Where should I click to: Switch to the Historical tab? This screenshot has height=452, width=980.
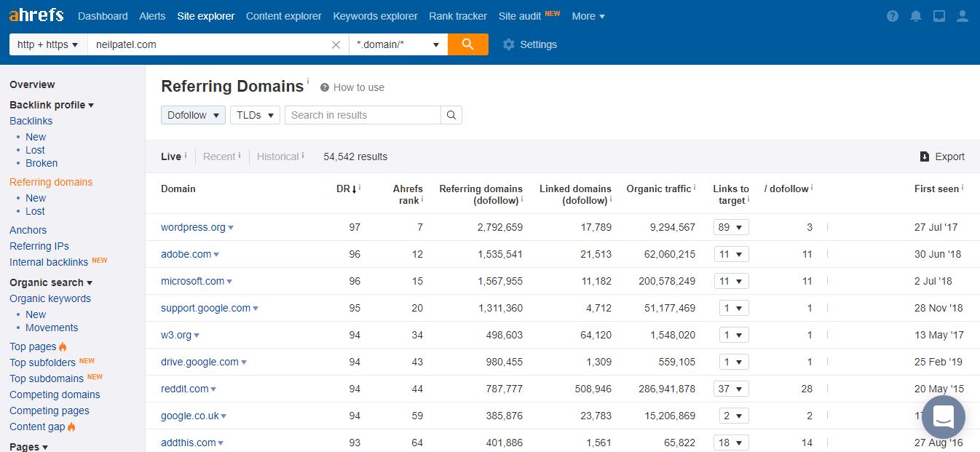point(277,156)
